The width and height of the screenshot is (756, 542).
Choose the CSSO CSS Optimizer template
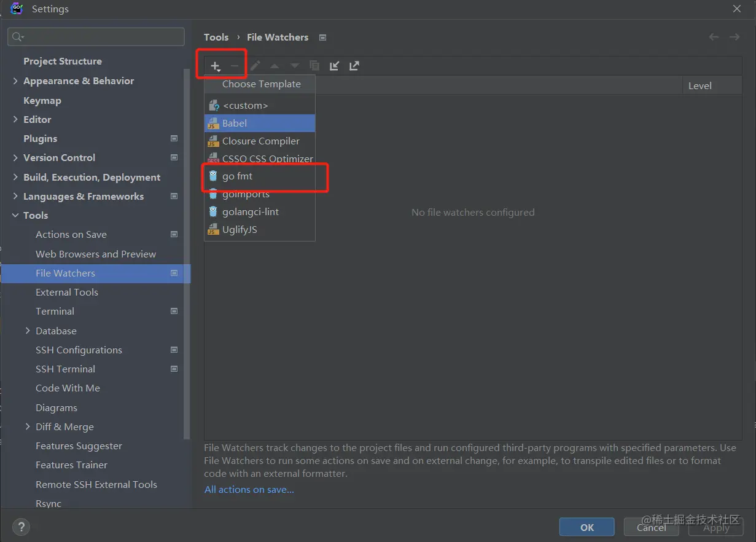[260, 159]
